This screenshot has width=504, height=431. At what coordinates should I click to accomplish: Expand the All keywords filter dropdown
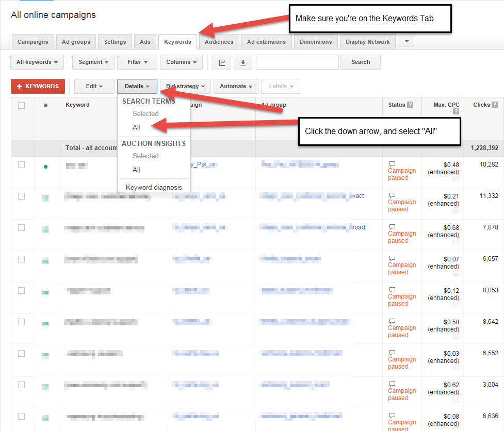37,62
